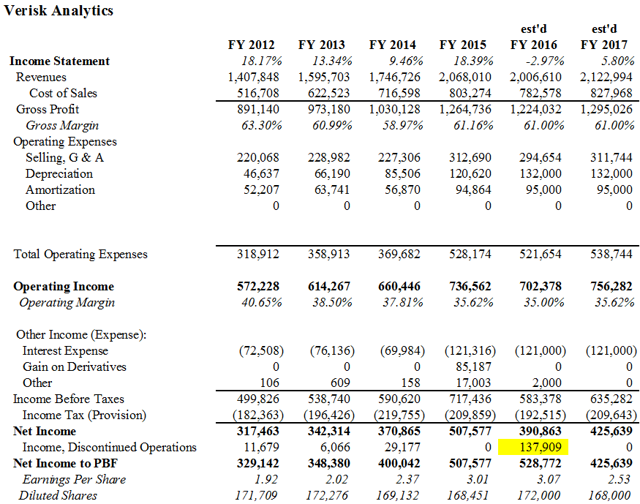
Task: Select revenue growth rate 18.17%
Action: point(262,61)
